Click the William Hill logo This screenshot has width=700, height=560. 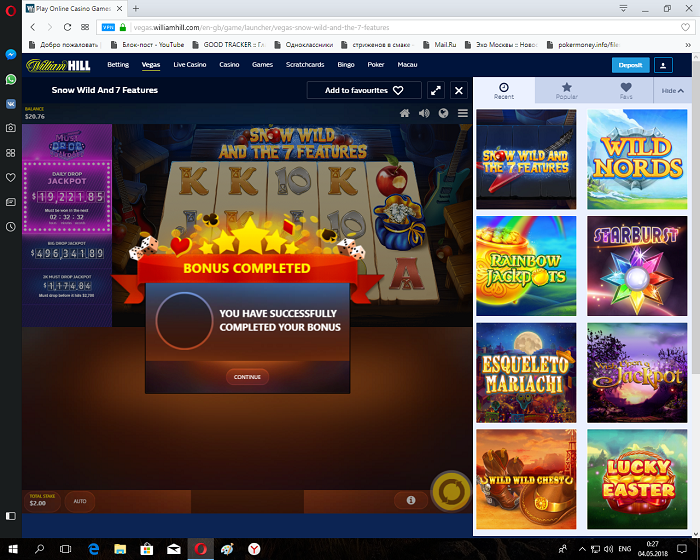click(58, 66)
